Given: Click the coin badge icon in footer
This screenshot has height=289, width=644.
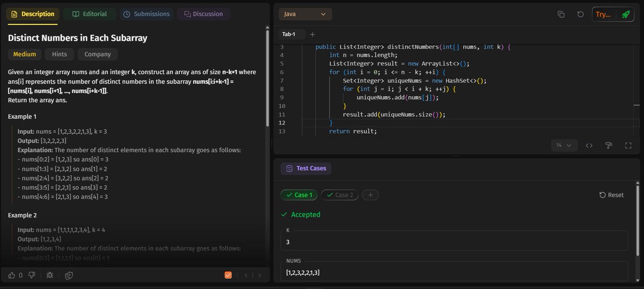Looking at the screenshot, I should pyautogui.click(x=69, y=275).
